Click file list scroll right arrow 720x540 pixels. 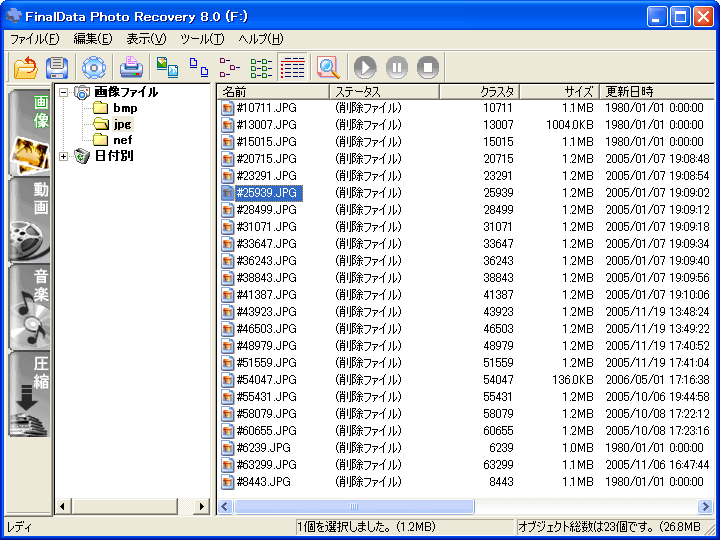pyautogui.click(x=705, y=506)
